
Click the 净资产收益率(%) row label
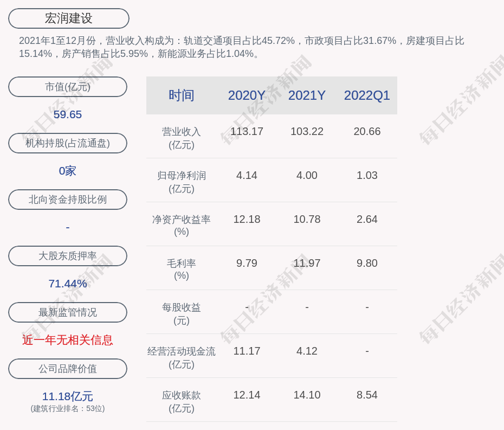pyautogui.click(x=182, y=226)
